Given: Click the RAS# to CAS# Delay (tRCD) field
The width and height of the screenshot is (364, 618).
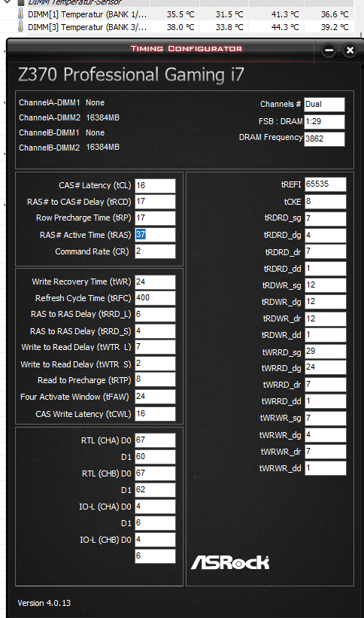Looking at the screenshot, I should 155,202.
